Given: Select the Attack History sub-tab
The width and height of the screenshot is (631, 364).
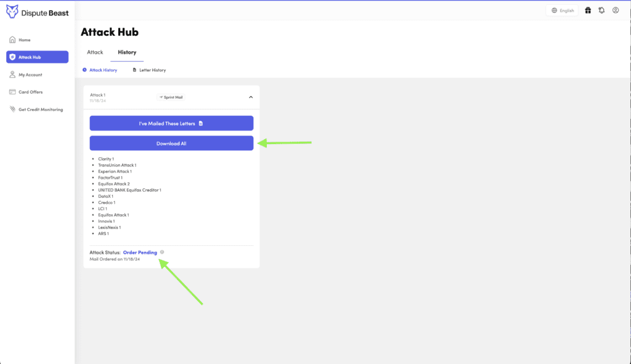Looking at the screenshot, I should click(x=100, y=70).
